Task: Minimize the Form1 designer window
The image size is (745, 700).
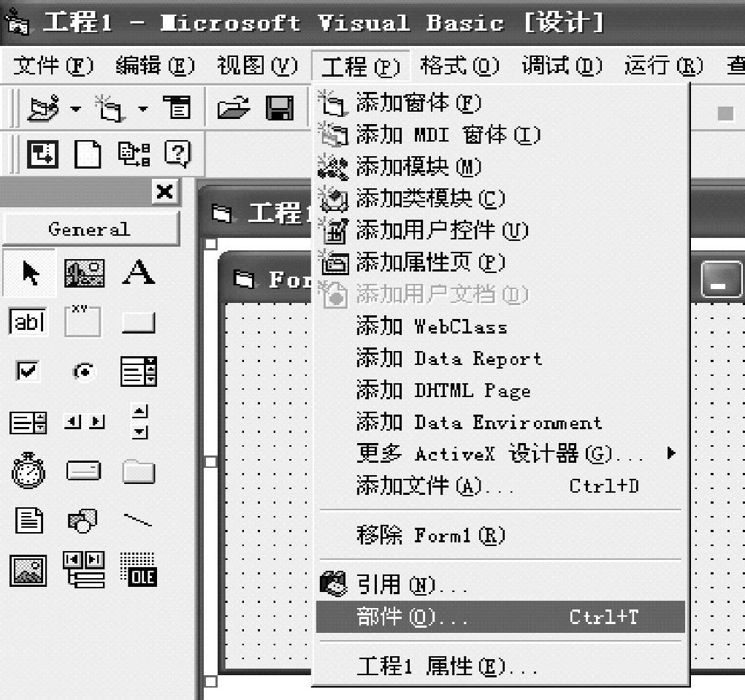Action: pyautogui.click(x=721, y=280)
